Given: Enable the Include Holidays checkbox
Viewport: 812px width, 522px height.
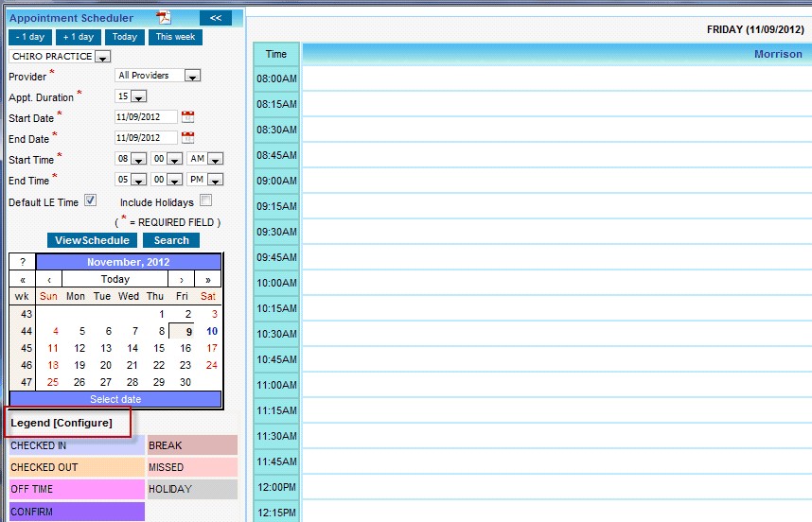Looking at the screenshot, I should pos(205,200).
